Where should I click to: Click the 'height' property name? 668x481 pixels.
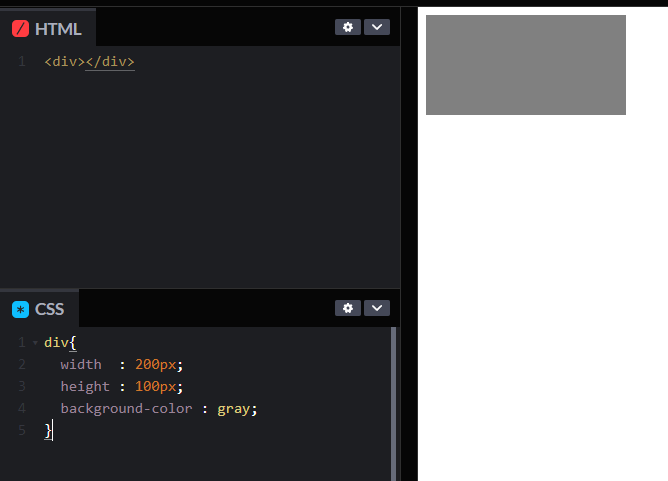(x=85, y=387)
